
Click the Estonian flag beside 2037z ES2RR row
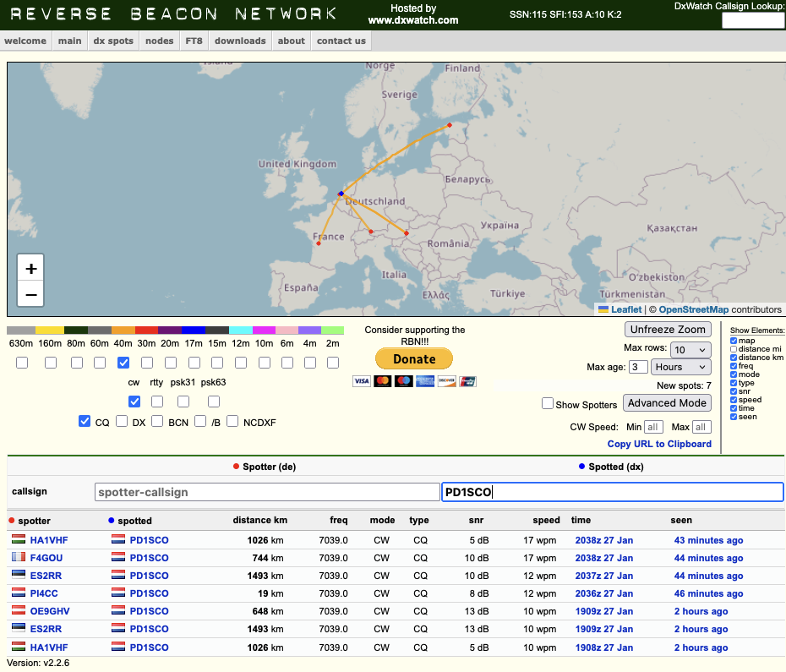[19, 575]
